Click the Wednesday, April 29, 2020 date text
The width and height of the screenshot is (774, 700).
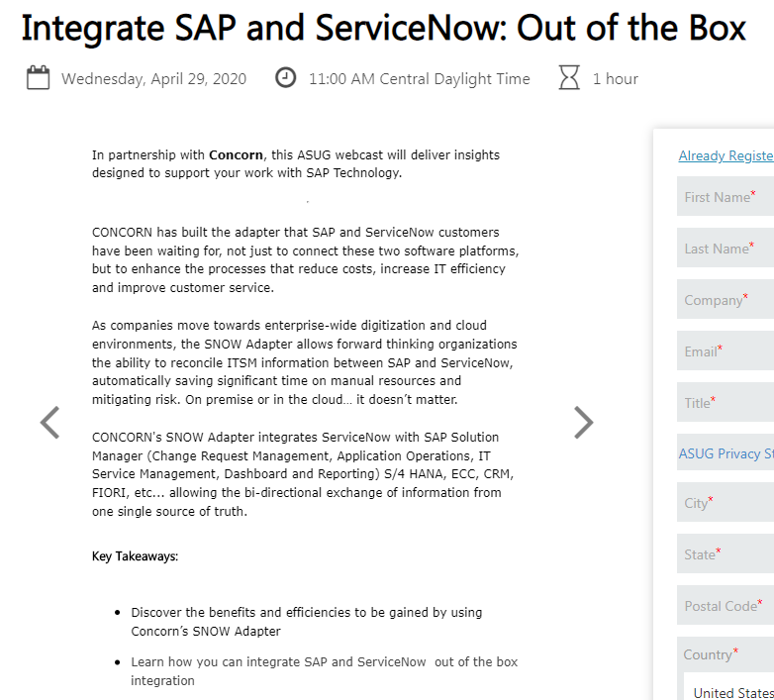click(153, 79)
